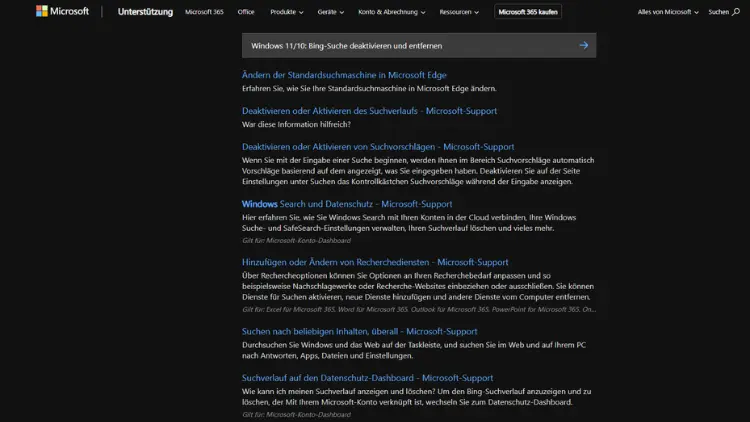Open Deaktivieren oder Aktivieren des Suchverlaufs
The height and width of the screenshot is (422, 750).
pos(369,111)
